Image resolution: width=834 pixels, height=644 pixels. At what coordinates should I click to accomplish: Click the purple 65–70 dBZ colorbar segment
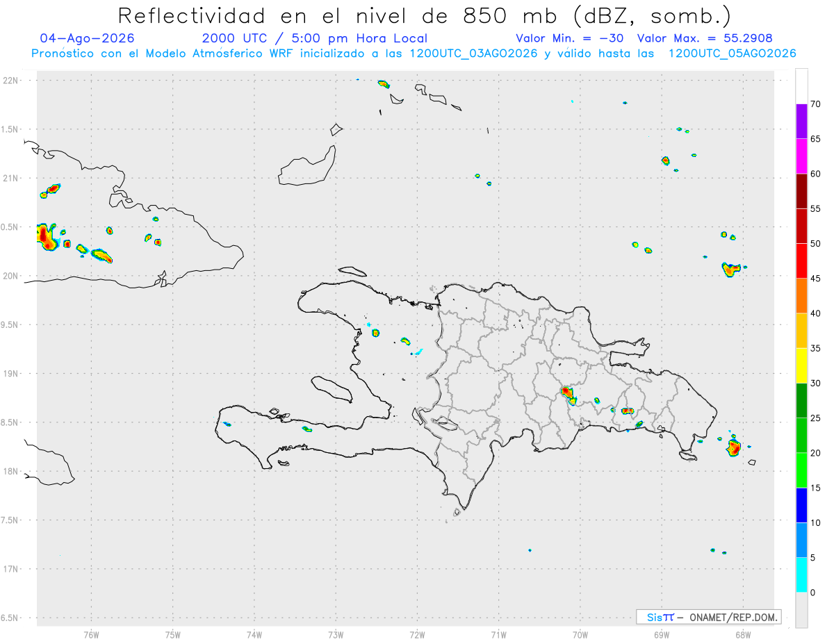coord(801,122)
